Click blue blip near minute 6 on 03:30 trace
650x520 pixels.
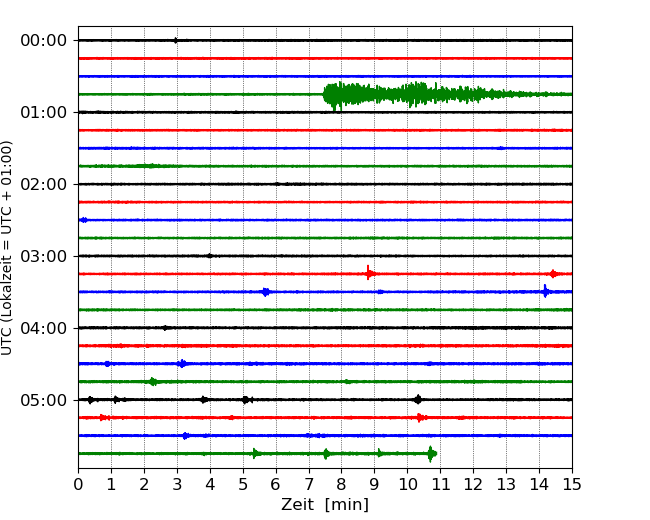(x=266, y=292)
